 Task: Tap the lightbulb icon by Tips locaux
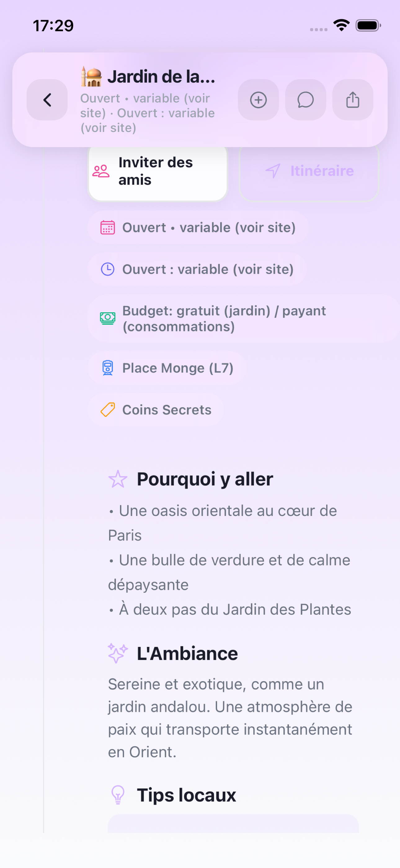pos(118,795)
